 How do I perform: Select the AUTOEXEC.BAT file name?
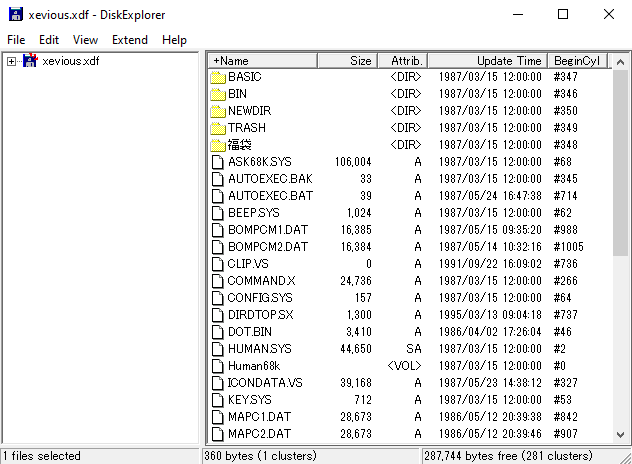(x=270, y=196)
